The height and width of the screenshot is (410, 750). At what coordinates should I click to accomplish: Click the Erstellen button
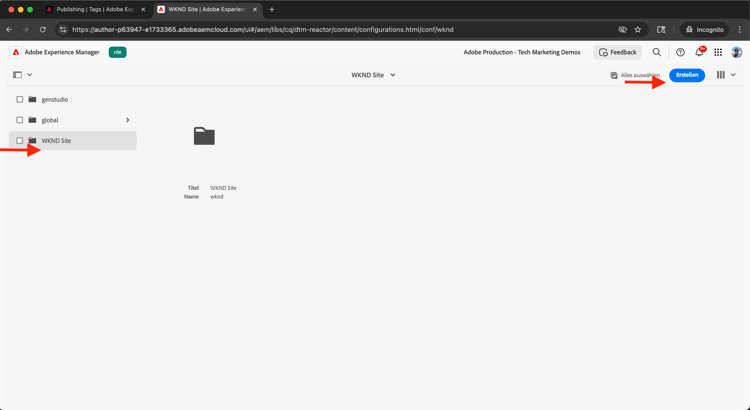[x=687, y=75]
